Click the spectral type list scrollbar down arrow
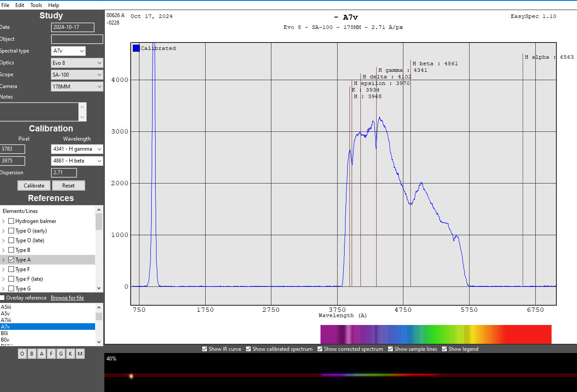 [x=99, y=342]
